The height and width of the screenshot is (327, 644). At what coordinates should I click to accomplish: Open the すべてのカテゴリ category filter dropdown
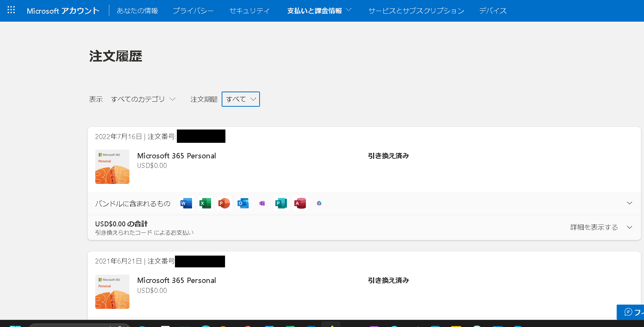pos(143,99)
